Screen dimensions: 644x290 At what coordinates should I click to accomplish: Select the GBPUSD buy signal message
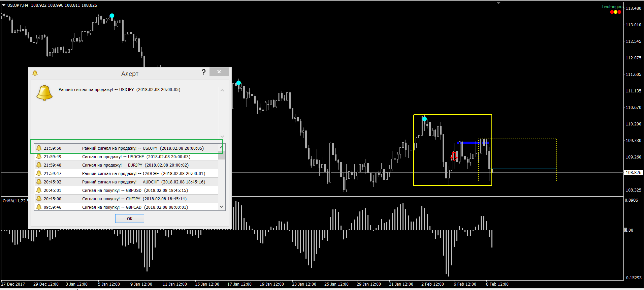coord(135,190)
